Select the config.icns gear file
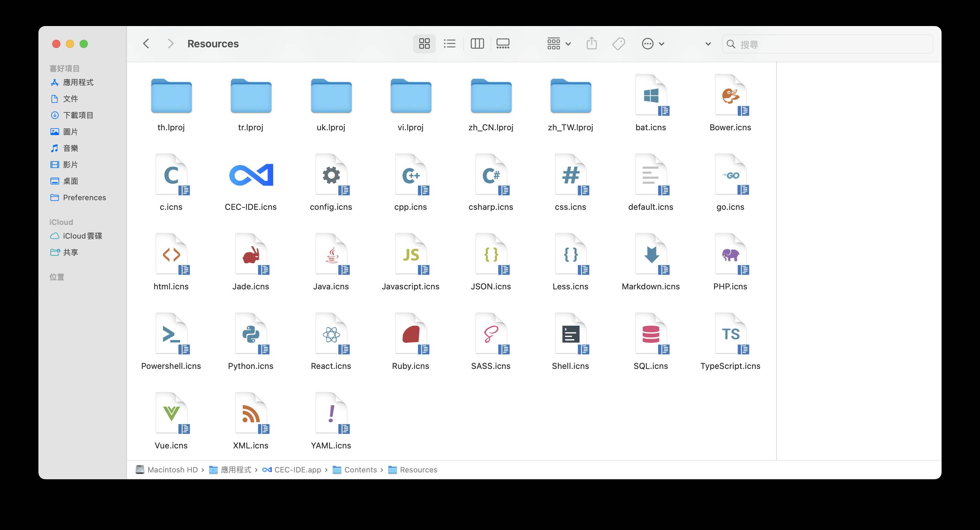This screenshot has width=980, height=530. click(x=331, y=175)
